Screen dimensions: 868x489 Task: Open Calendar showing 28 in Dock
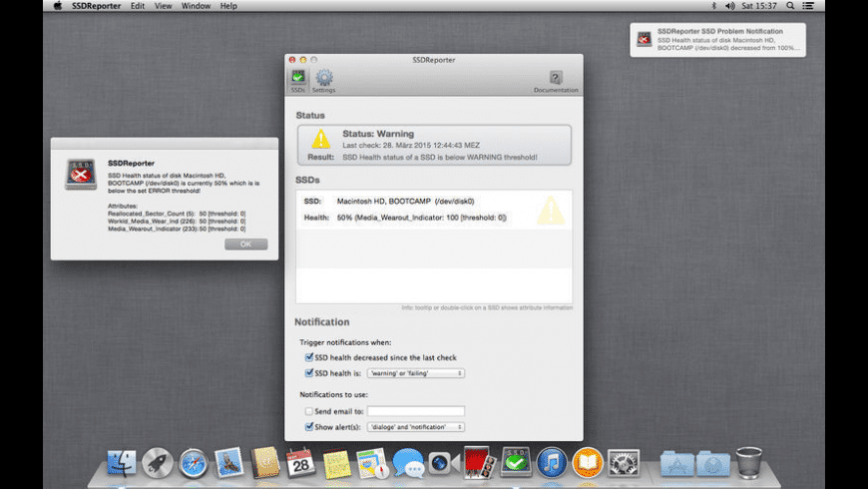tap(300, 462)
